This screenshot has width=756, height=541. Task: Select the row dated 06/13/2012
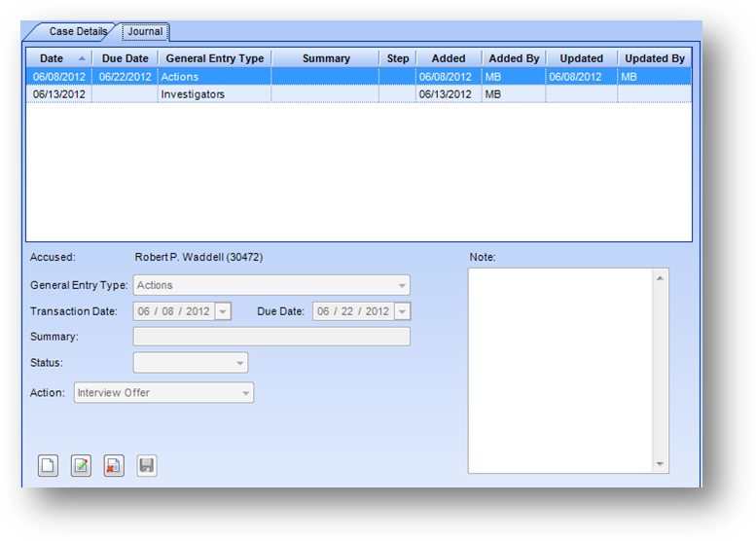[359, 94]
